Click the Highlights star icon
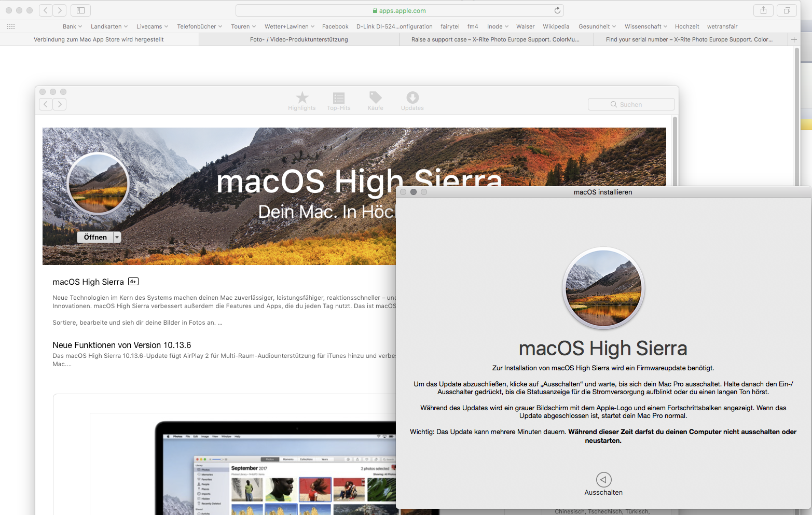 point(302,98)
